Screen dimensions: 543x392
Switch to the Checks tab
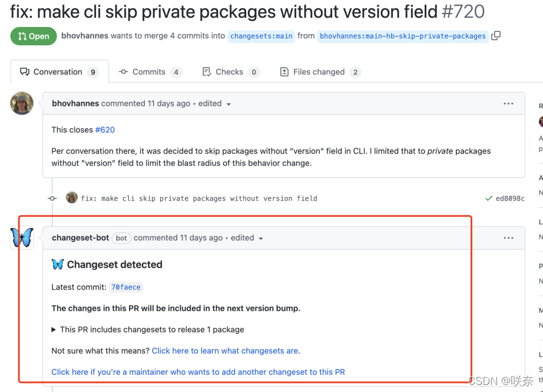pyautogui.click(x=229, y=72)
